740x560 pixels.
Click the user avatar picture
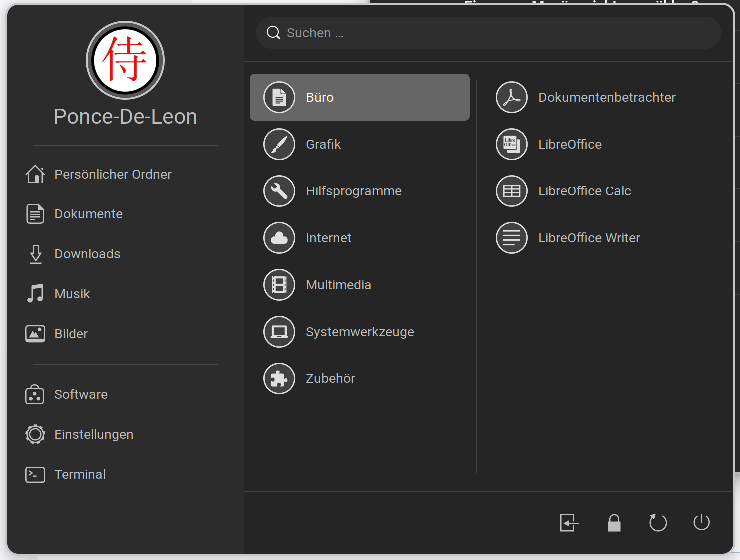point(125,60)
